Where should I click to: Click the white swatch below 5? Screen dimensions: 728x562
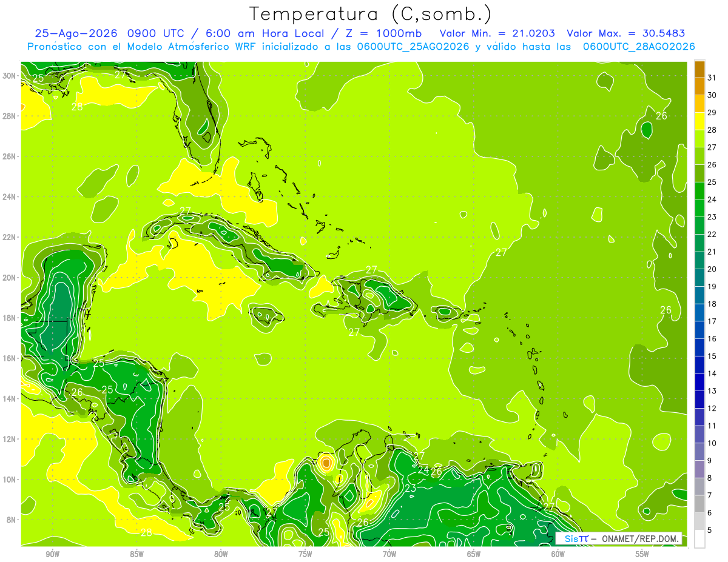point(699,538)
